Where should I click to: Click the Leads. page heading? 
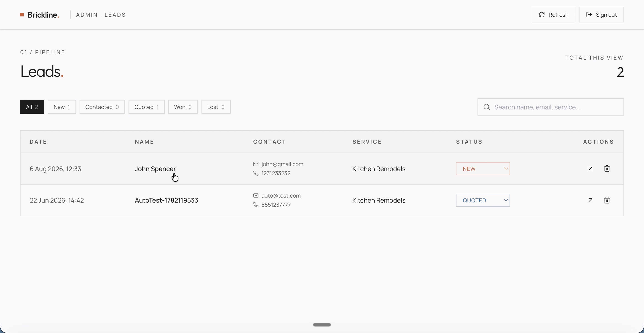pos(42,71)
